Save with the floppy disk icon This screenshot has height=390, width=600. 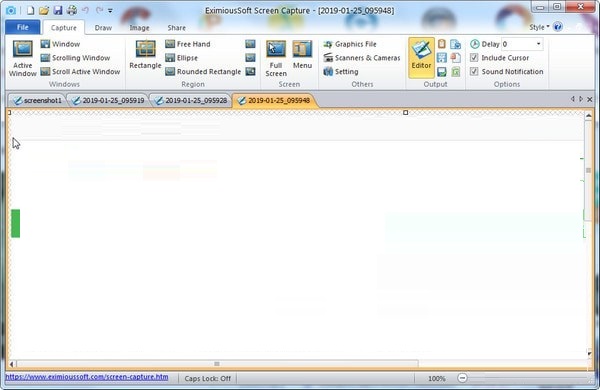pyautogui.click(x=58, y=10)
